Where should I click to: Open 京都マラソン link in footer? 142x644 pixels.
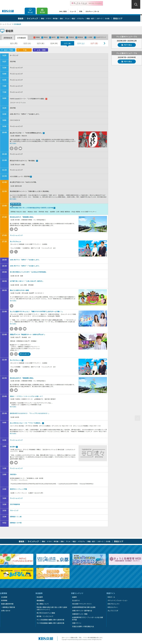tap(77, 623)
